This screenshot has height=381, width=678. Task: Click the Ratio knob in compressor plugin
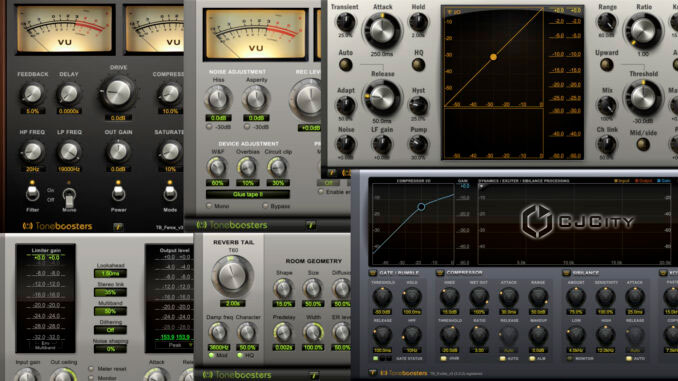click(x=643, y=31)
